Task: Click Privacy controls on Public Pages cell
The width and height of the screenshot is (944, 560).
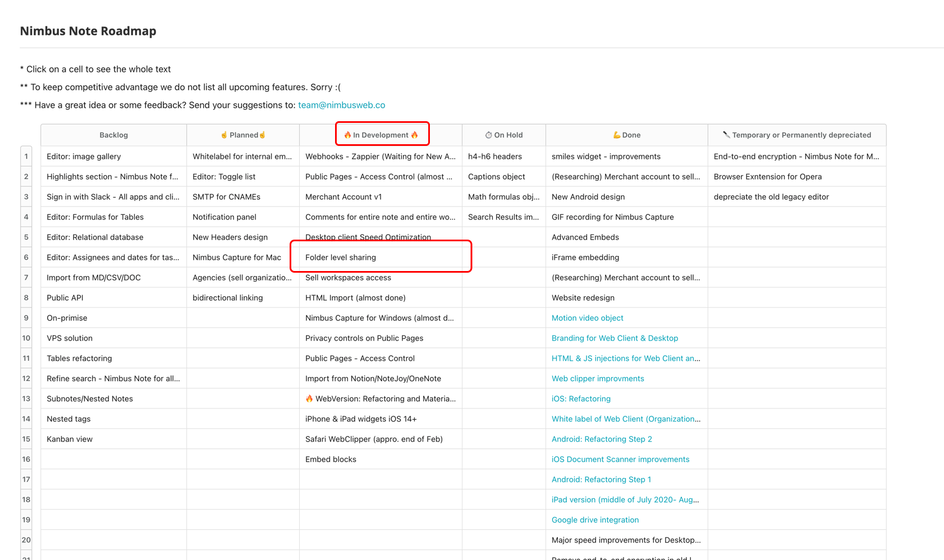Action: (381, 338)
